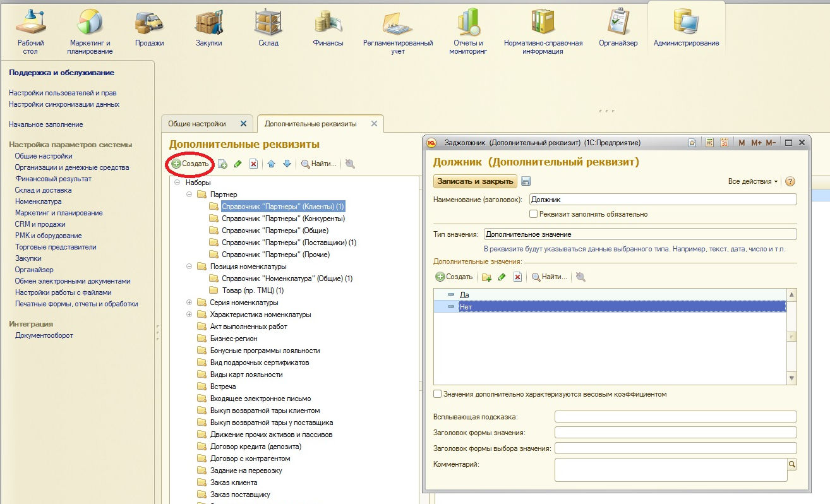This screenshot has width=830, height=504.
Task: Open Регламентированный учет section
Action: click(398, 30)
